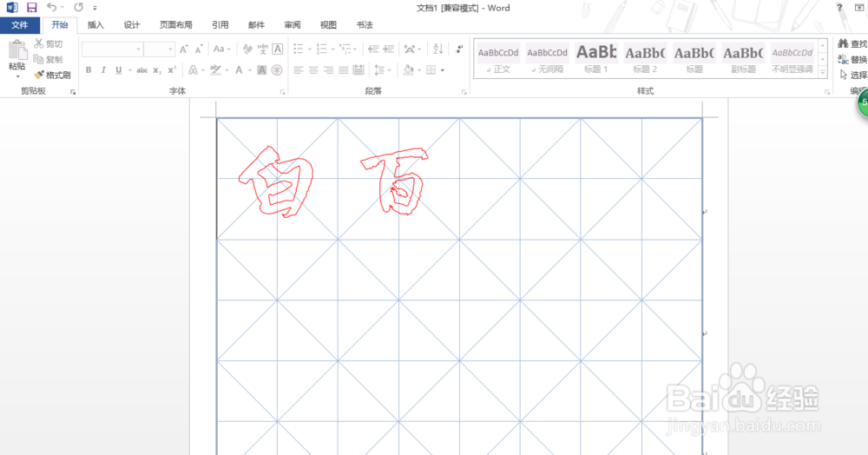Click the Center alignment icon
This screenshot has width=868, height=455.
pos(313,70)
